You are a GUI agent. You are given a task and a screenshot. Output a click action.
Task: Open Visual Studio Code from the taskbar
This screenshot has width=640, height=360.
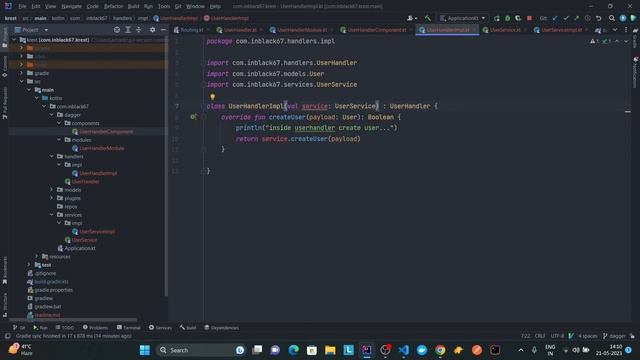click(403, 350)
